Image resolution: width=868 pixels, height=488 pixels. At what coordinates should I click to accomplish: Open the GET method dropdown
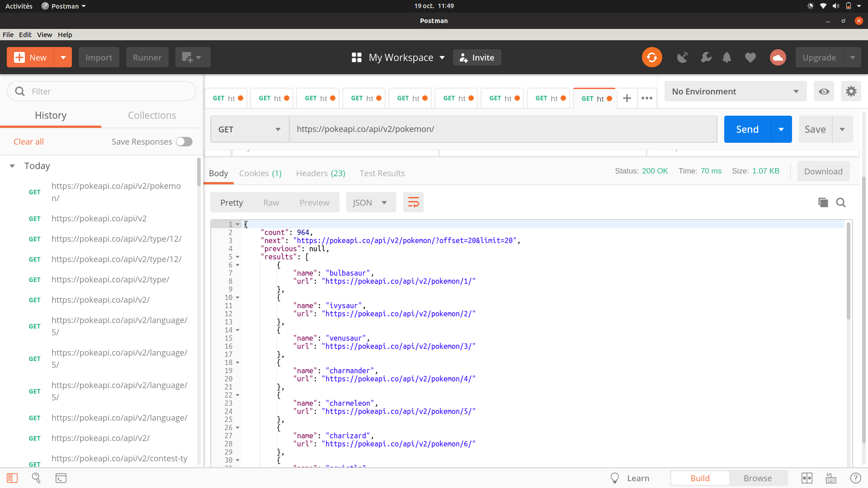250,129
